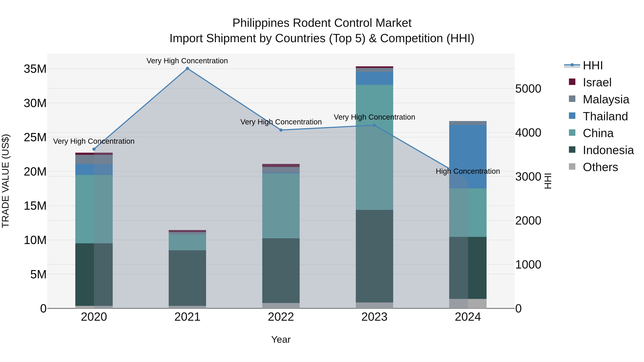Click the 1000 HHI axis tick label
The image size is (644, 362).
pyautogui.click(x=528, y=265)
